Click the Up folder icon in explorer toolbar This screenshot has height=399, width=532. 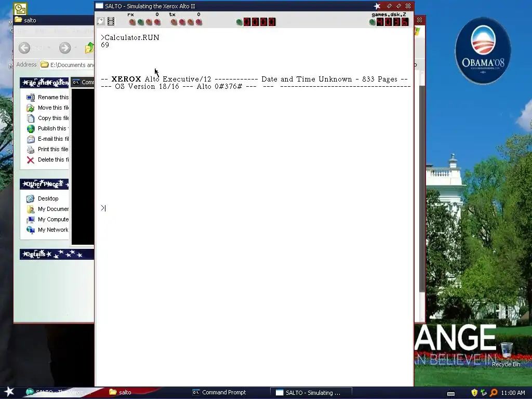coord(89,48)
